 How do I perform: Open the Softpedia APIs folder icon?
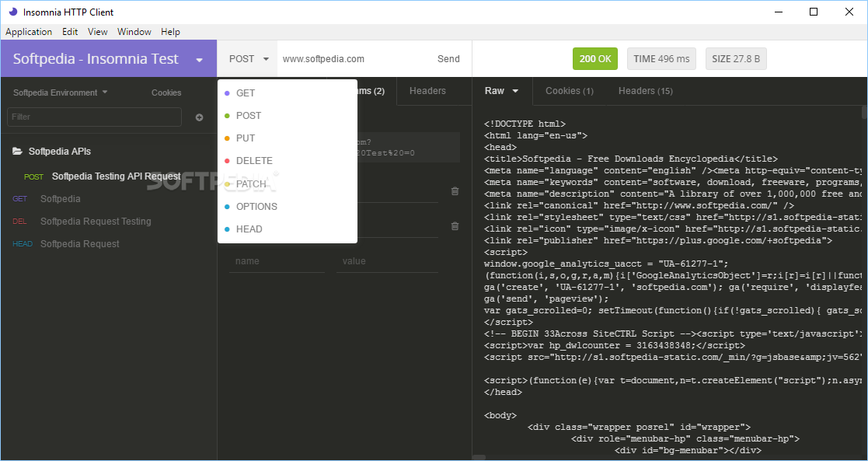click(x=18, y=152)
